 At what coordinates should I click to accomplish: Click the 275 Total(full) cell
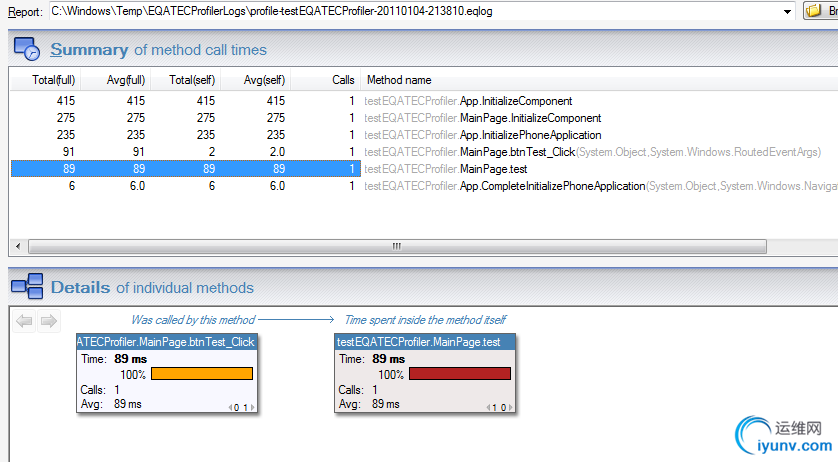[66, 118]
